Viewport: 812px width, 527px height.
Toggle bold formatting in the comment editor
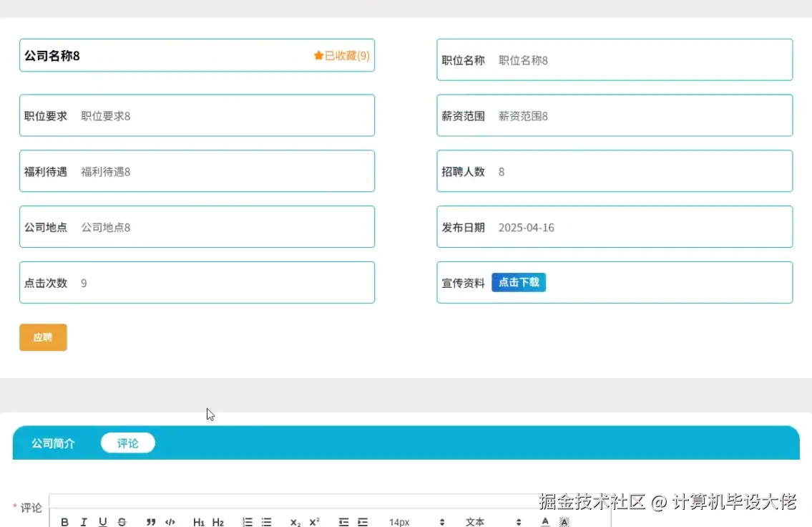coord(64,521)
